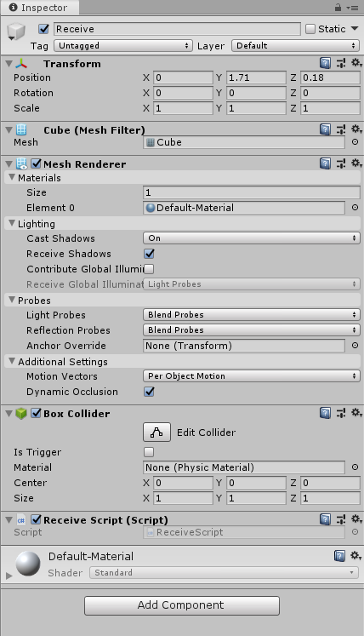Open the Light Probes dropdown

[252, 315]
